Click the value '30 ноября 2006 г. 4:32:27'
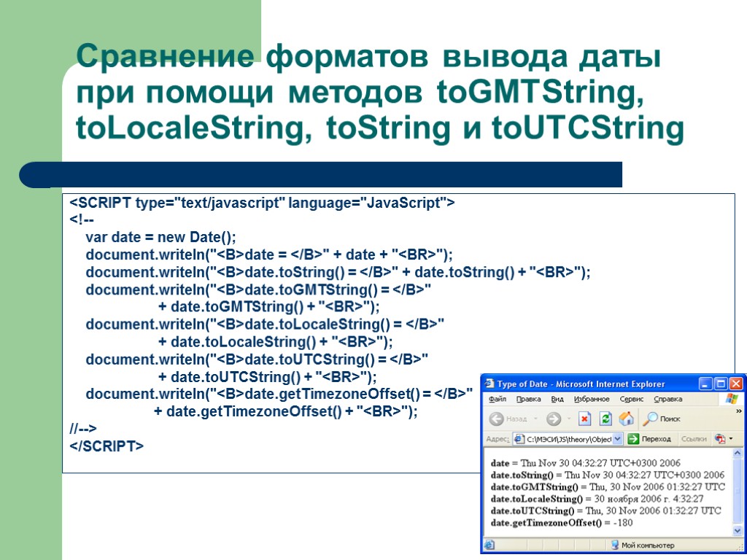The image size is (747, 560). pyautogui.click(x=649, y=499)
